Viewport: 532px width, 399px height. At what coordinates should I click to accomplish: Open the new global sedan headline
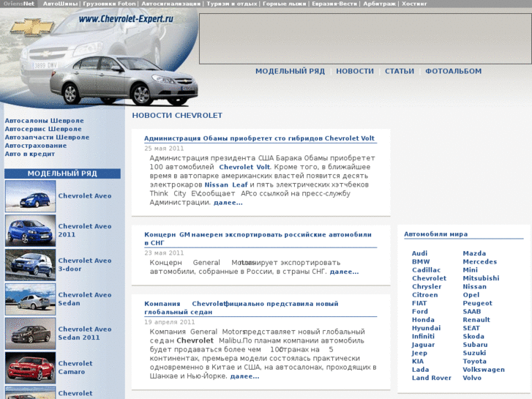tap(241, 307)
